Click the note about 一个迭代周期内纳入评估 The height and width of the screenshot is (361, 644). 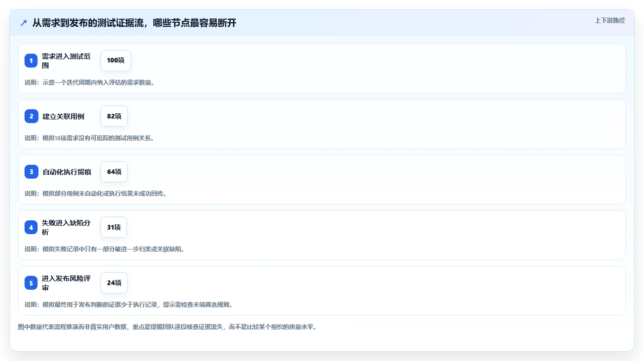coord(89,82)
